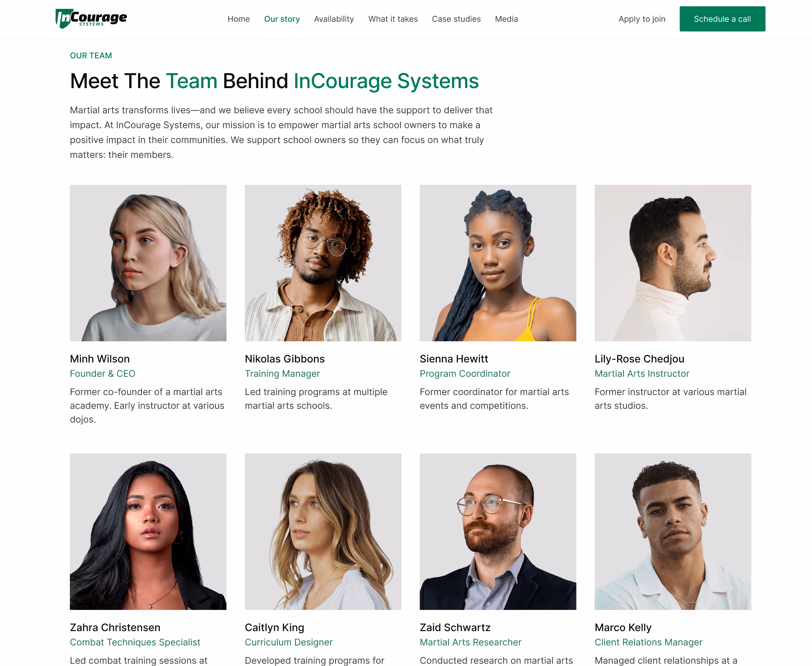Click the Training Manager role text
This screenshot has height=666, width=812.
coord(282,373)
